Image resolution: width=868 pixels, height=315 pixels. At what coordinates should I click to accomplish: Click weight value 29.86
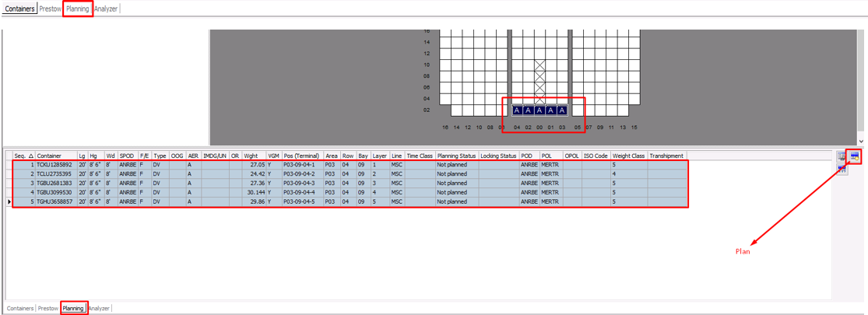click(254, 201)
